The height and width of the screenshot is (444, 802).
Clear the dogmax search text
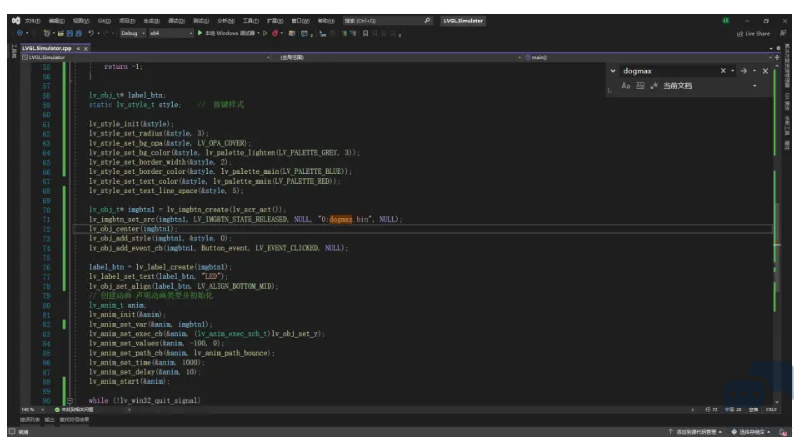point(723,71)
